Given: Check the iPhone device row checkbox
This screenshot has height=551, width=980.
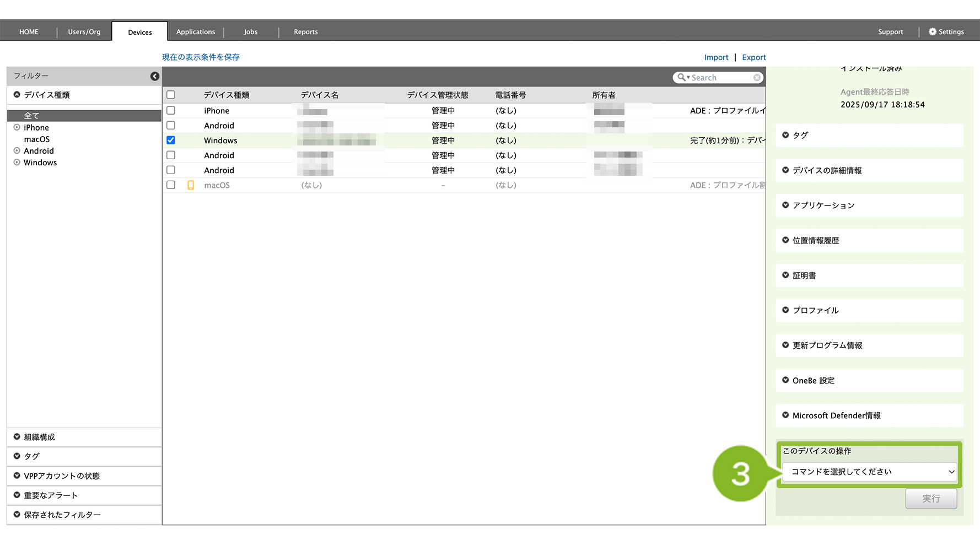Looking at the screenshot, I should [x=171, y=111].
